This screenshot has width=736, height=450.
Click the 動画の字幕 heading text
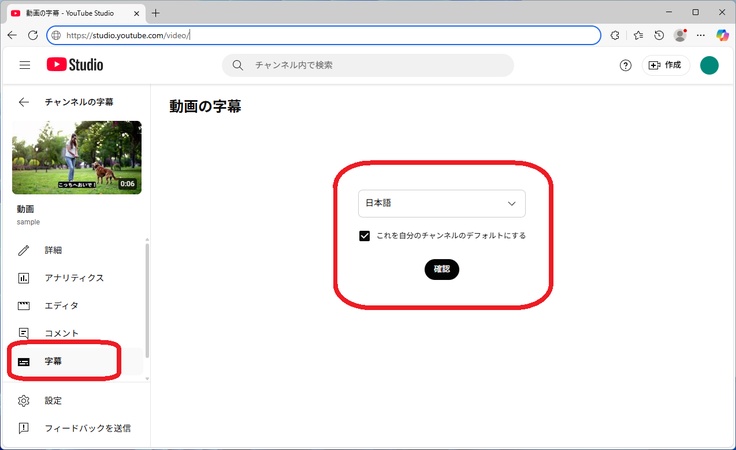click(x=205, y=107)
